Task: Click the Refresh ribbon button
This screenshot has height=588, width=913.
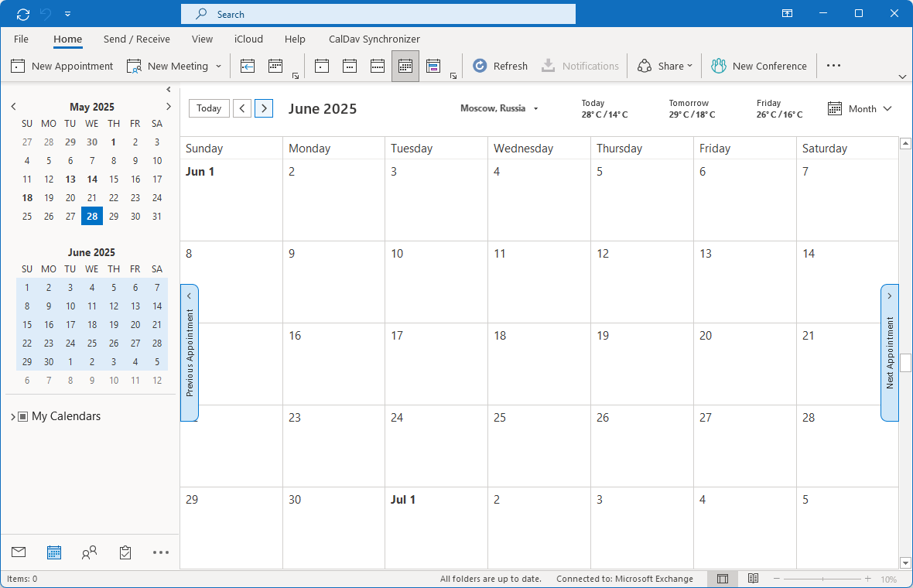Action: (500, 66)
